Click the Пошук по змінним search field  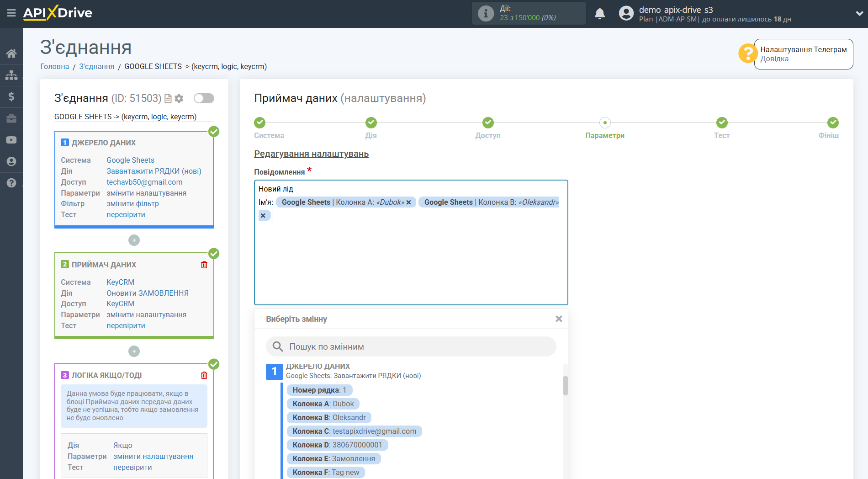pyautogui.click(x=411, y=346)
